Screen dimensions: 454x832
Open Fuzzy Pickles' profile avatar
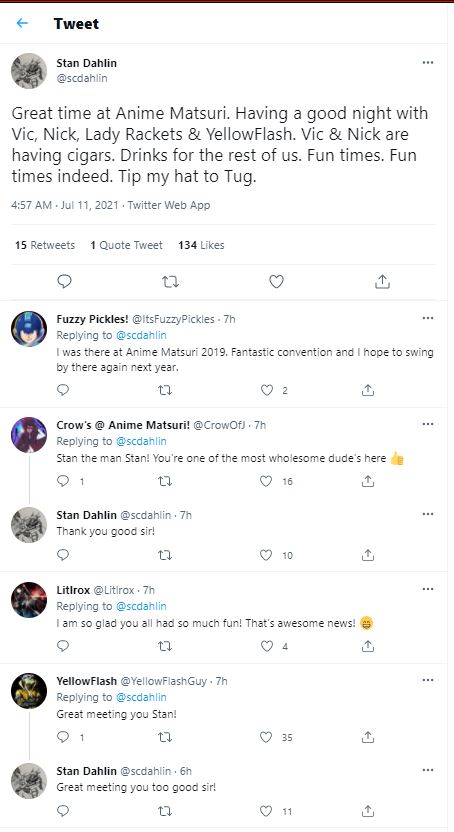point(29,329)
